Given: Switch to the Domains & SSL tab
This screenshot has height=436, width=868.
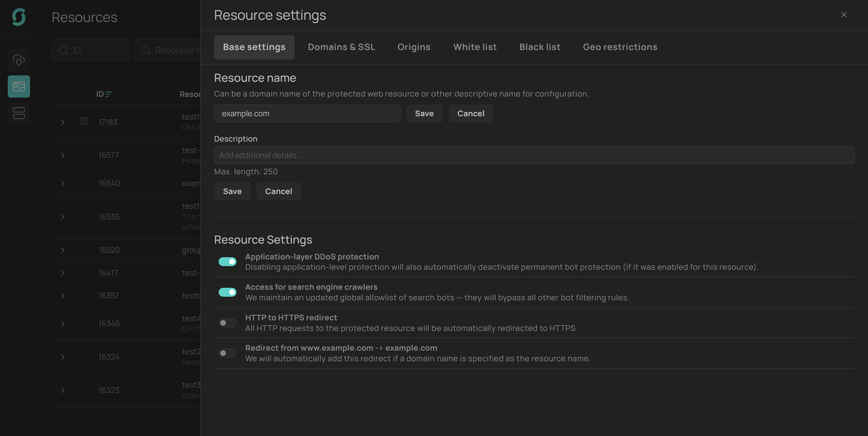Looking at the screenshot, I should tap(341, 47).
